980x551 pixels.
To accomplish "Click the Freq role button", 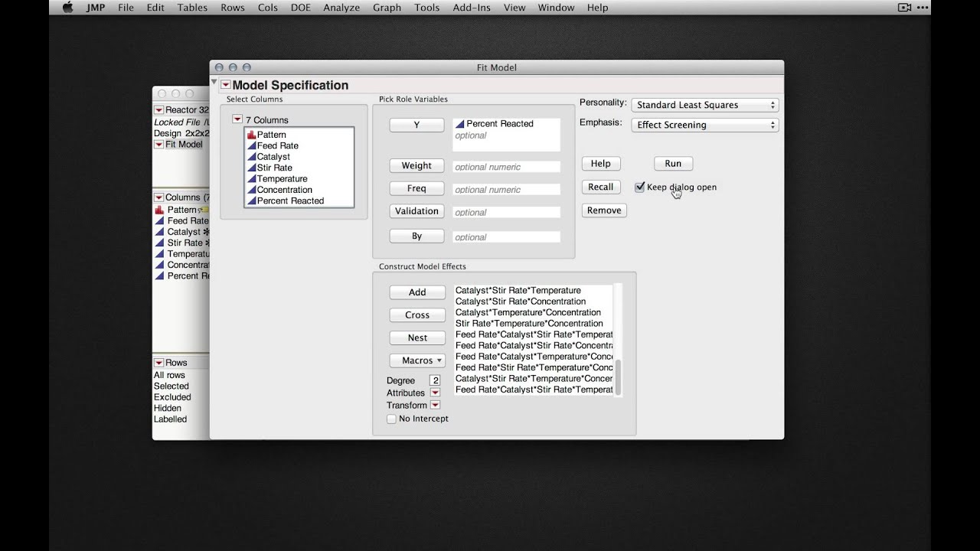I will [x=416, y=188].
